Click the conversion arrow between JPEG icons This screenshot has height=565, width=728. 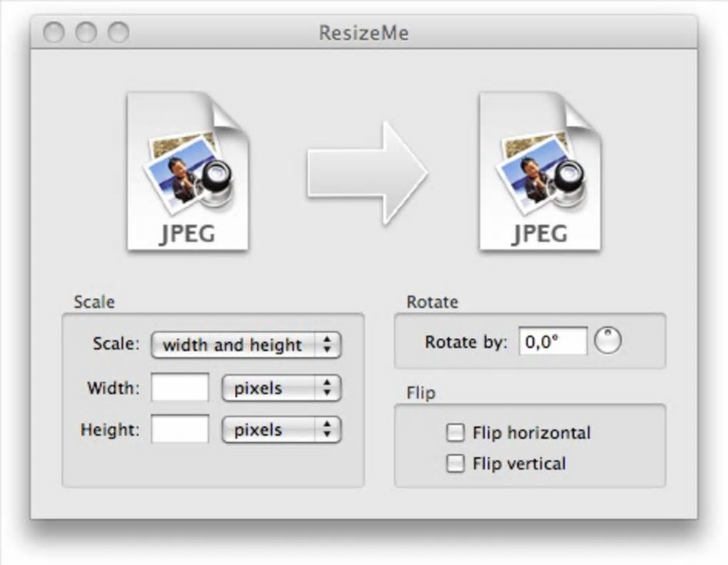(367, 173)
